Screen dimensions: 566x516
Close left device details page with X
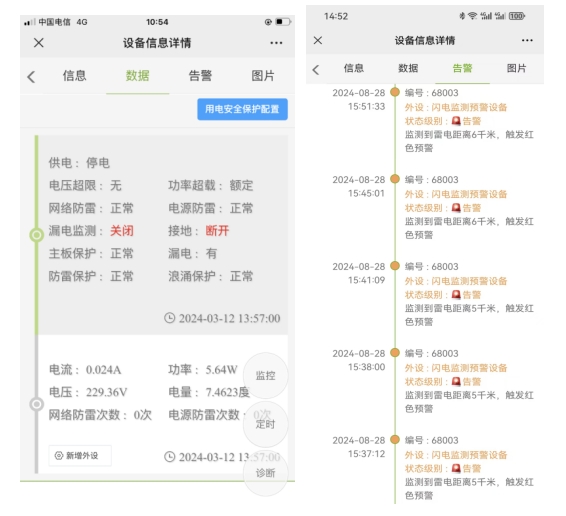(x=39, y=43)
